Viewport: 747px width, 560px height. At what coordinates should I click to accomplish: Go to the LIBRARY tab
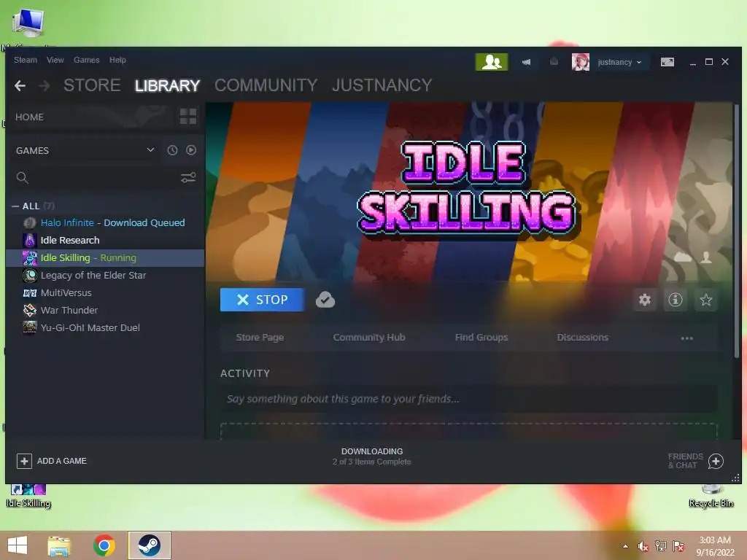click(x=167, y=85)
